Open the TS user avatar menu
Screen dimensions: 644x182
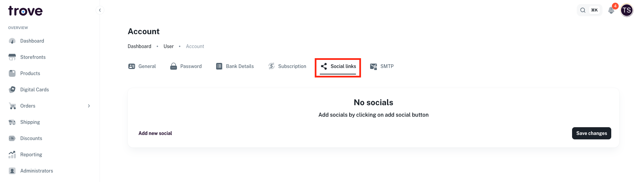[627, 10]
